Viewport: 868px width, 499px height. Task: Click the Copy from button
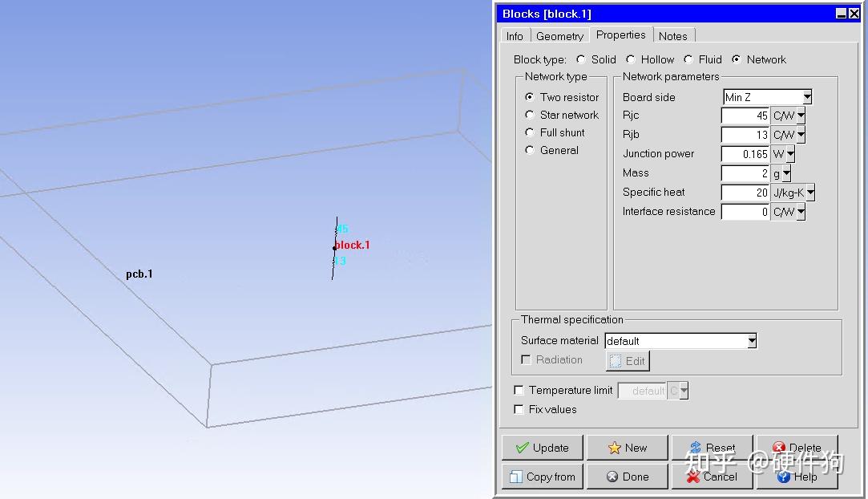point(543,477)
